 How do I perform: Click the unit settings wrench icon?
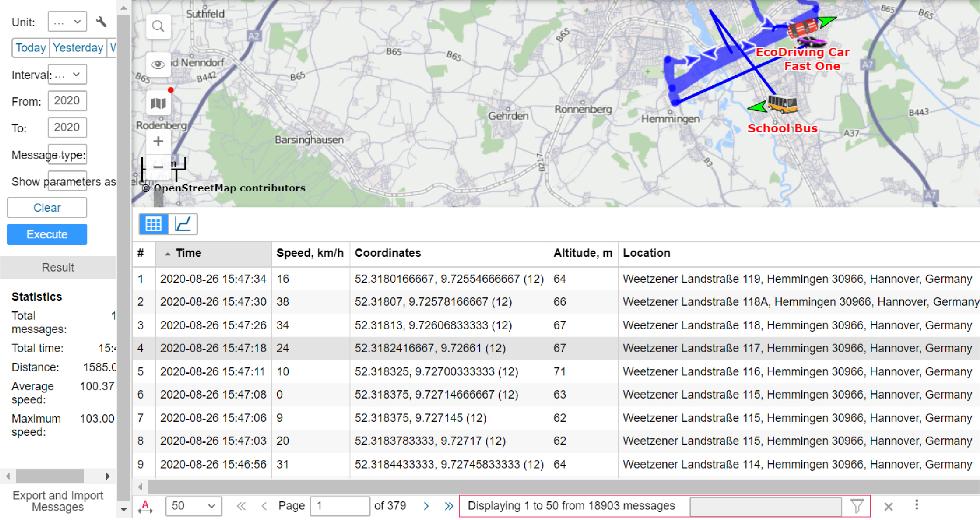[101, 21]
